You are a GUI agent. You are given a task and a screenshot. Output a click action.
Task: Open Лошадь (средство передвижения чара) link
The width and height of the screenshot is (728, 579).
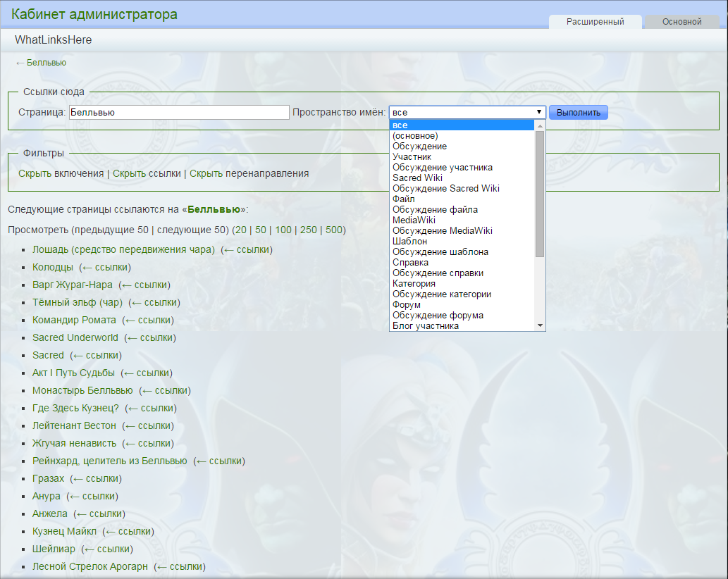[x=123, y=249]
